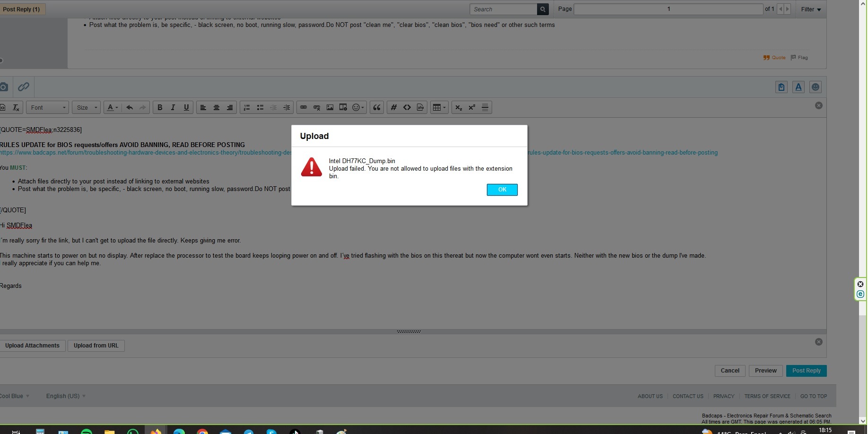868x434 pixels.
Task: Open the Font dropdown
Action: pyautogui.click(x=48, y=108)
